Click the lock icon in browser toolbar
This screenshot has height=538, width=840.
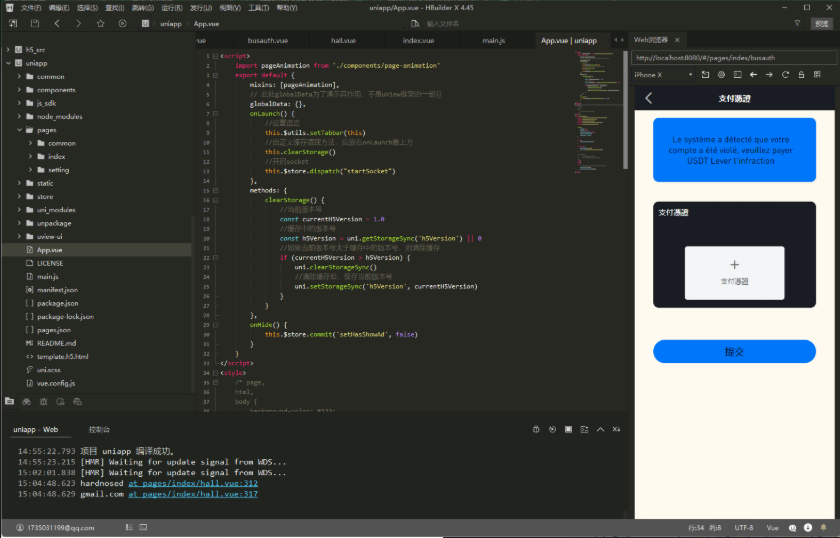[801, 74]
